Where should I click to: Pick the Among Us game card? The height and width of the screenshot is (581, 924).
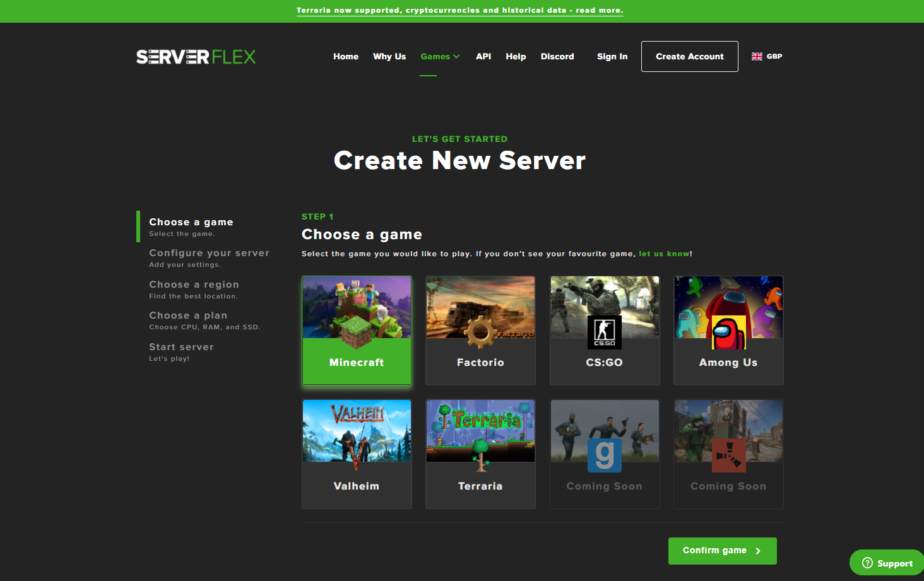[x=728, y=330]
